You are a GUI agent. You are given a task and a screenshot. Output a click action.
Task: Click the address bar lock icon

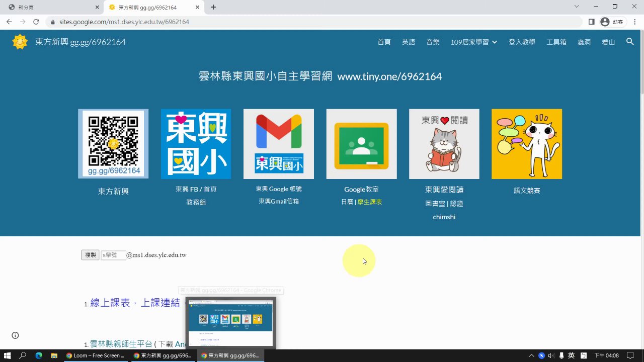[x=53, y=22]
